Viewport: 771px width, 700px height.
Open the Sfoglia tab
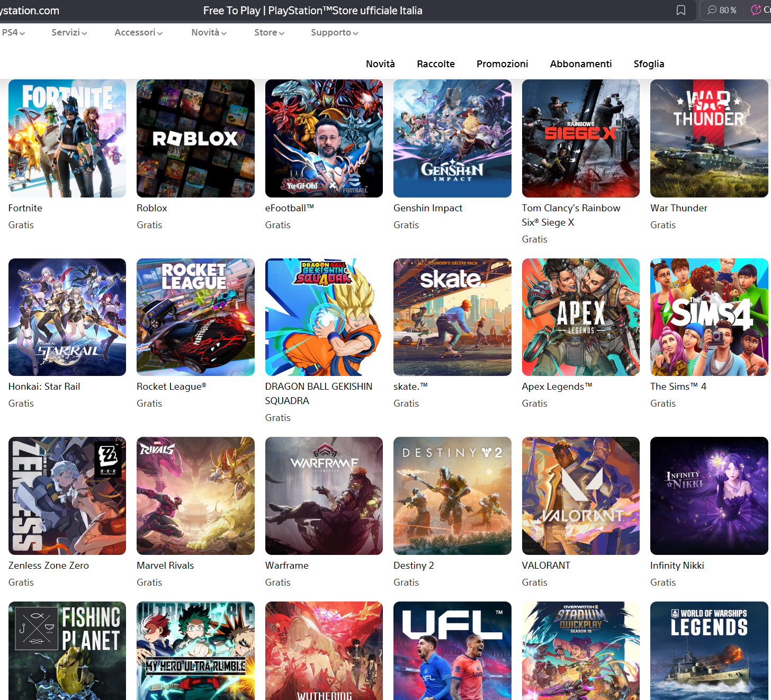click(x=649, y=64)
